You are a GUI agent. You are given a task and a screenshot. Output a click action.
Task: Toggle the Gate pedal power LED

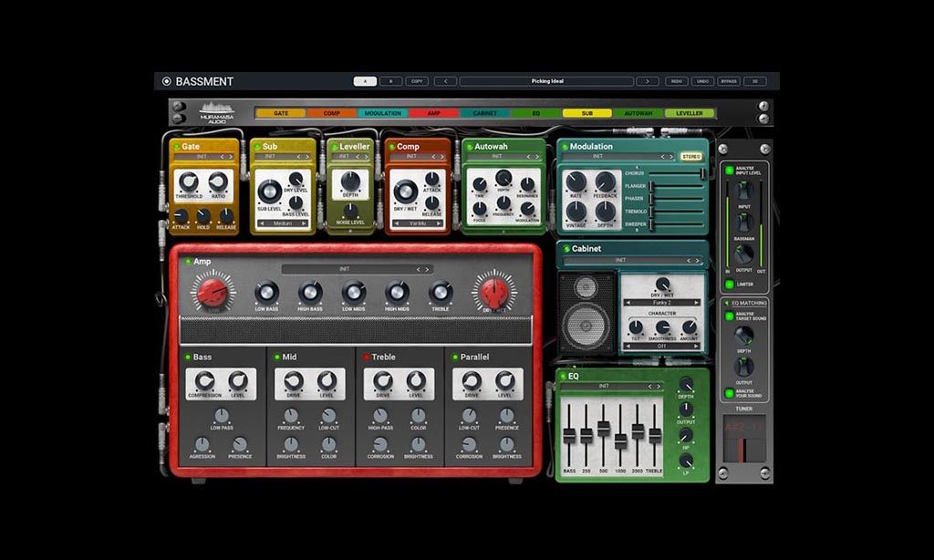click(176, 147)
